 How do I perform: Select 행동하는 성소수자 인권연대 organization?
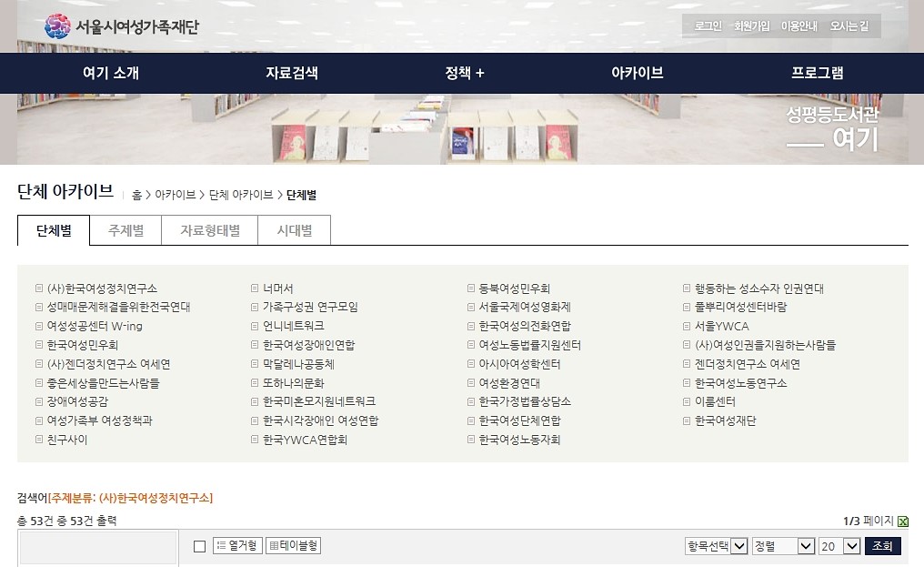click(x=759, y=289)
